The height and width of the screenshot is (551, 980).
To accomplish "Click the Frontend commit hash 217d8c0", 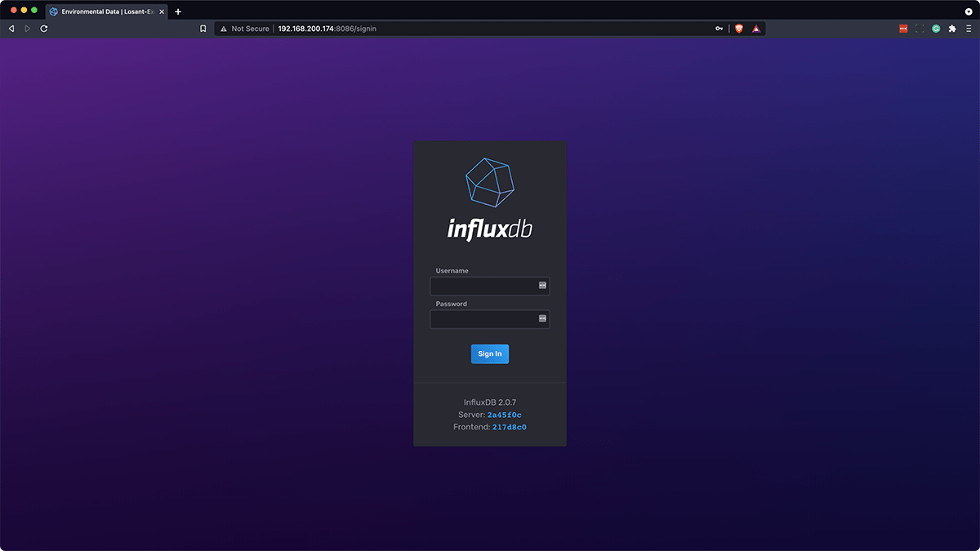I will click(x=510, y=428).
